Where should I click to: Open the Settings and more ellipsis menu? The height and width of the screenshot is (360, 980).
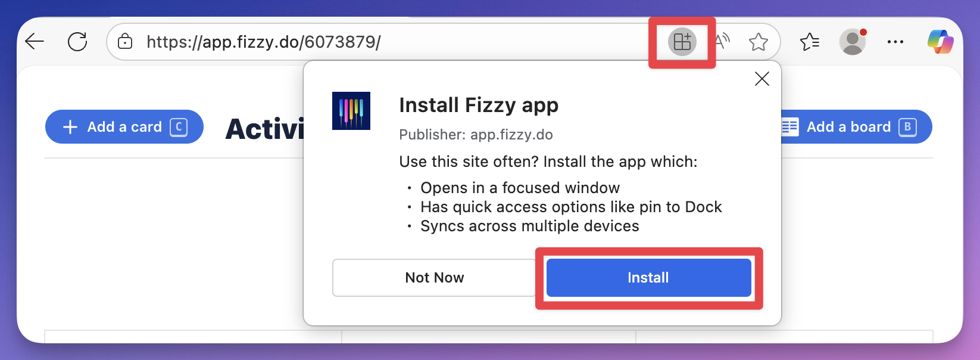click(895, 42)
